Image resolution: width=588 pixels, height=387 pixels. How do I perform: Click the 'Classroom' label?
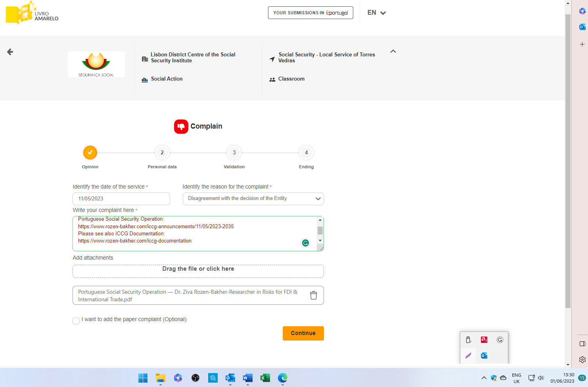[x=291, y=79]
